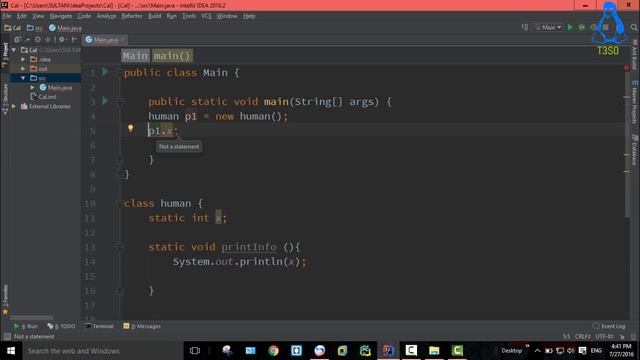Image resolution: width=640 pixels, height=360 pixels.
Task: Open the Event Log
Action: point(609,326)
